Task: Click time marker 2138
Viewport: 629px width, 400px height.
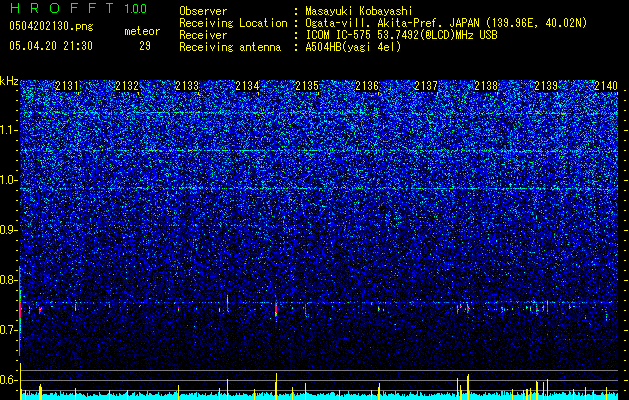Action: [x=486, y=86]
